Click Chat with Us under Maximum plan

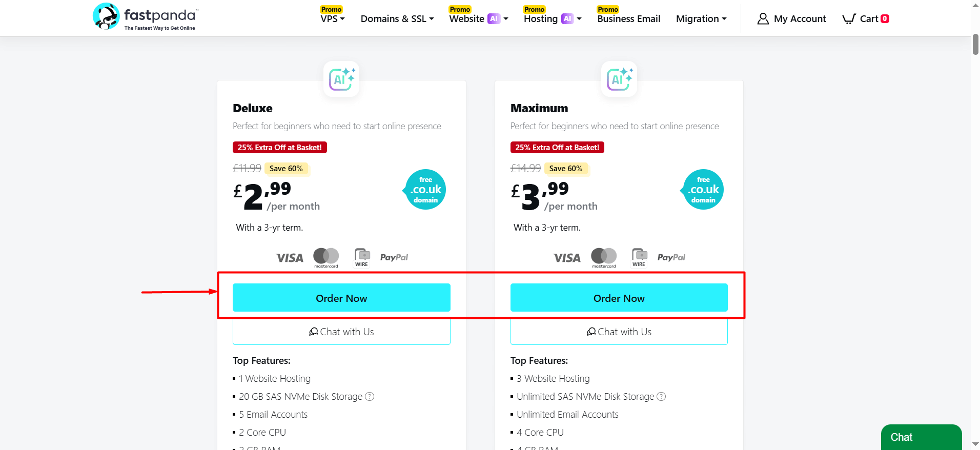point(619,331)
